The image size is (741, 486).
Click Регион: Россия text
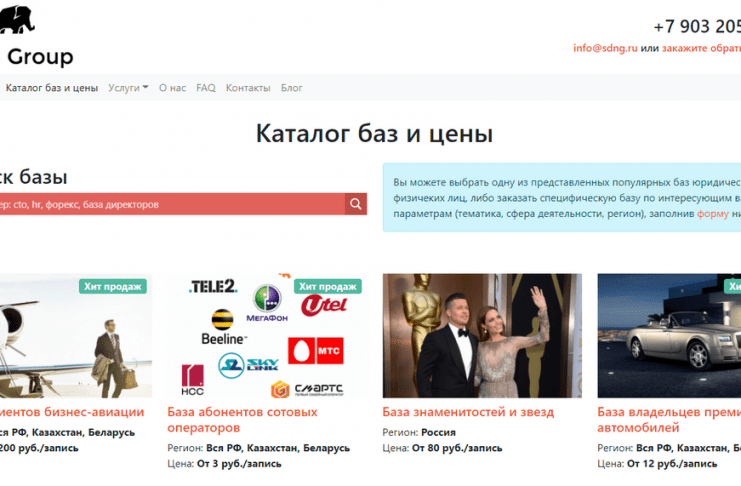(x=419, y=433)
